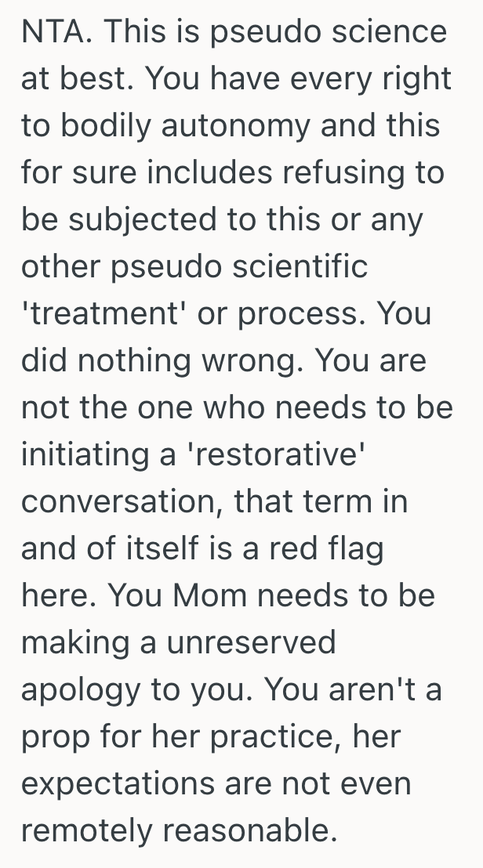The image size is (483, 868).
Task: Click the quoted word 'restorative'
Action: 270,454
